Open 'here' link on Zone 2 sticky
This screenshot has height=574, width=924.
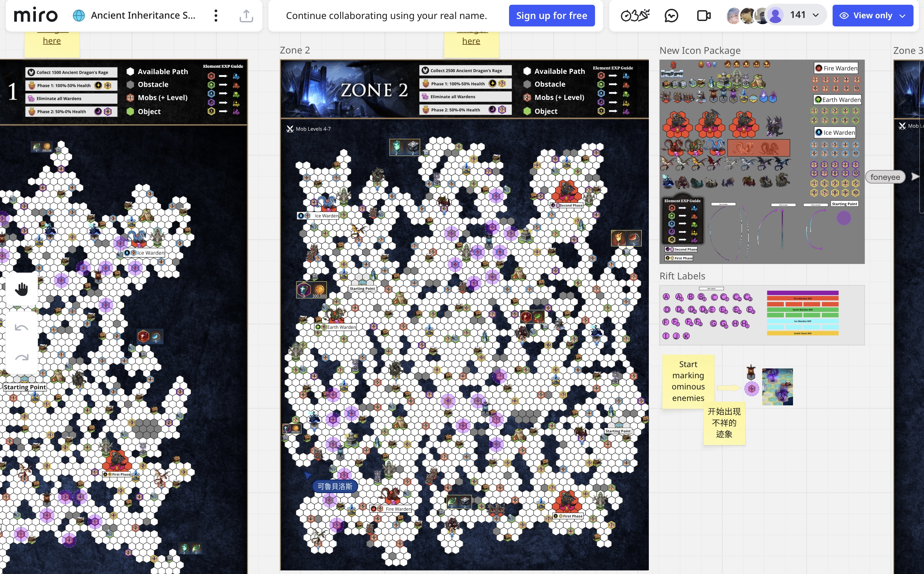click(x=471, y=41)
